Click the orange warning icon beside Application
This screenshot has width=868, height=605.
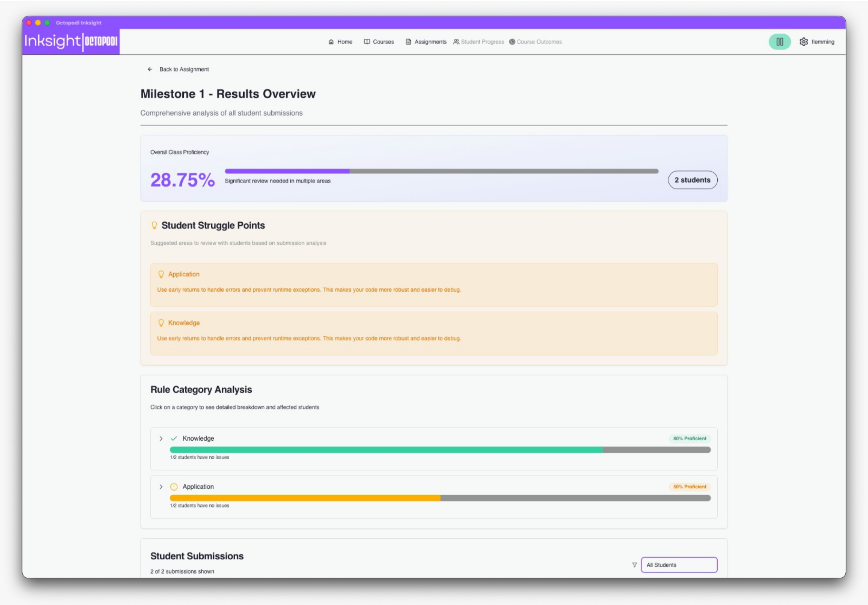click(x=174, y=487)
